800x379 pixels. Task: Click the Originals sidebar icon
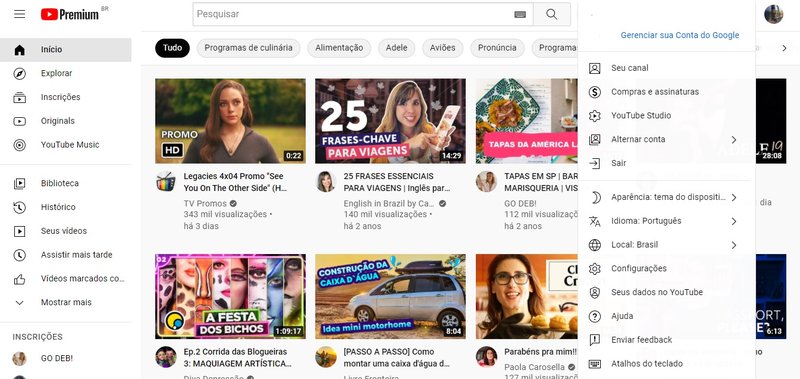[x=19, y=121]
